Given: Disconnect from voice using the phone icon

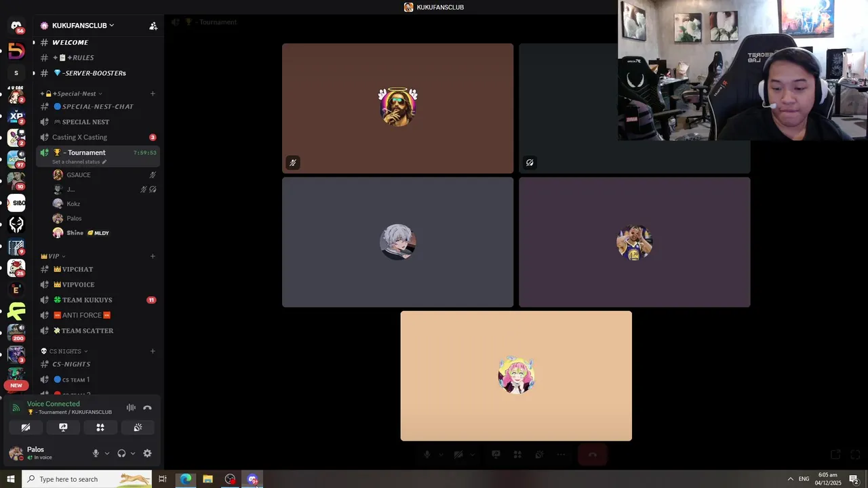Looking at the screenshot, I should (147, 408).
